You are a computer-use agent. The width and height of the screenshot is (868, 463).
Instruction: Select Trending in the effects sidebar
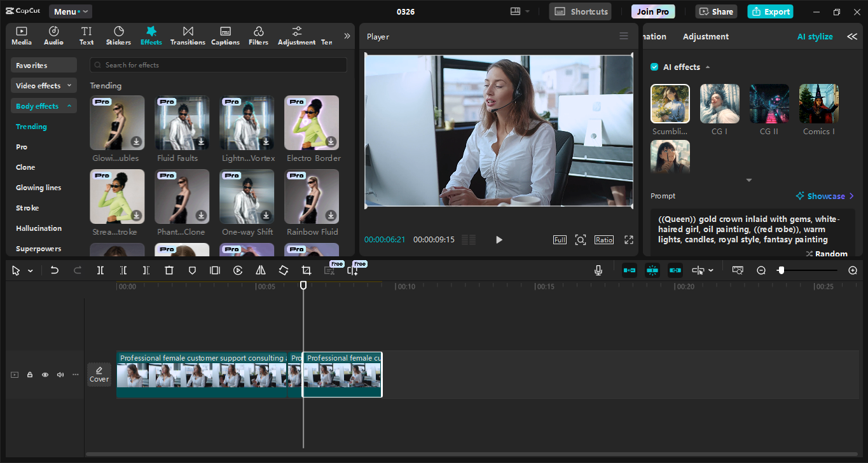coord(31,126)
